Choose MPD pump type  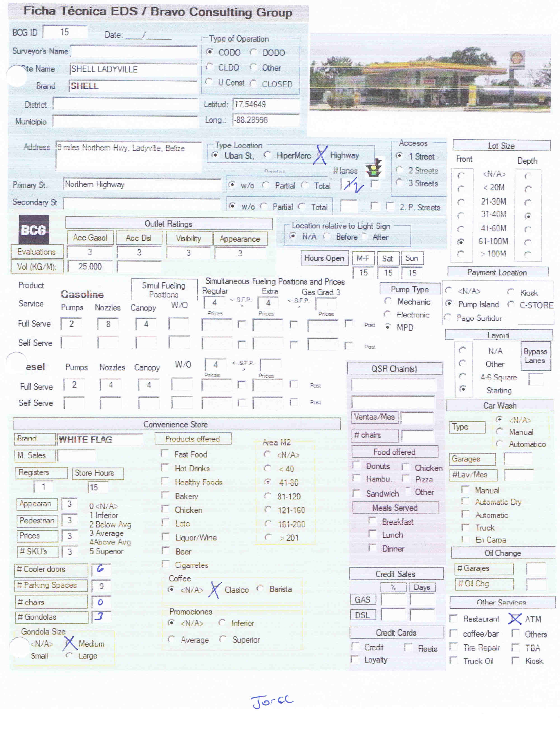click(388, 327)
